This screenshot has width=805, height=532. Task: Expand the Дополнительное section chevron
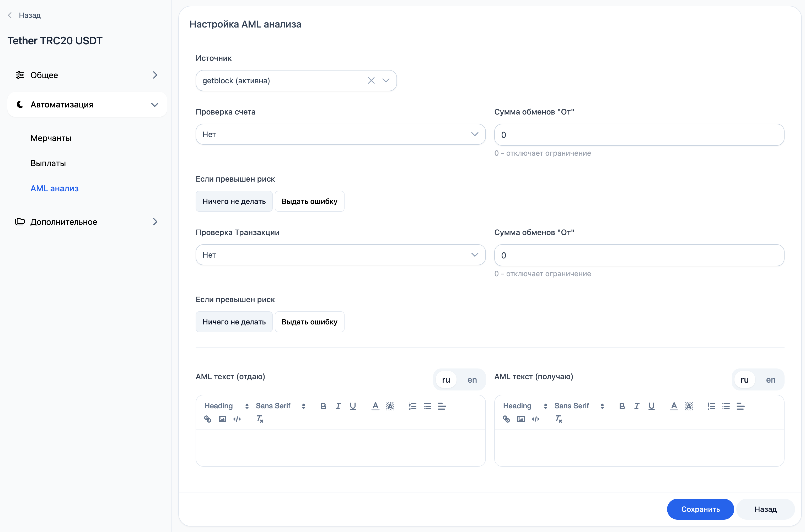tap(155, 222)
